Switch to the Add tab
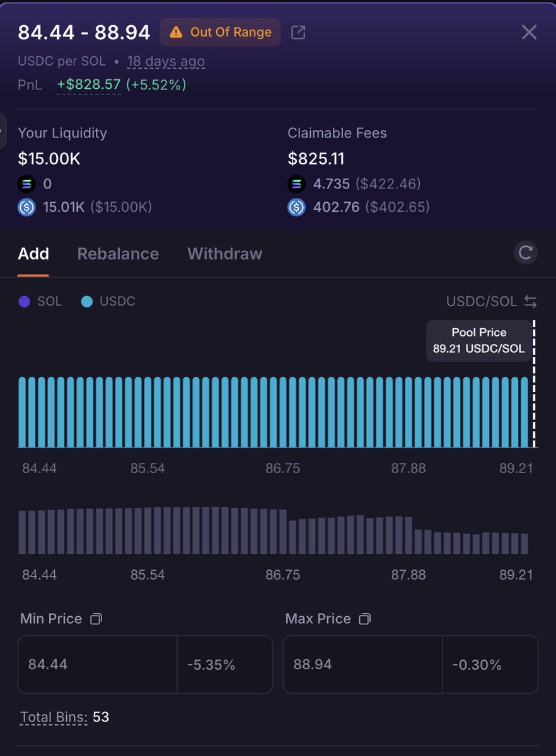Viewport: 556px width, 756px height. click(x=33, y=254)
